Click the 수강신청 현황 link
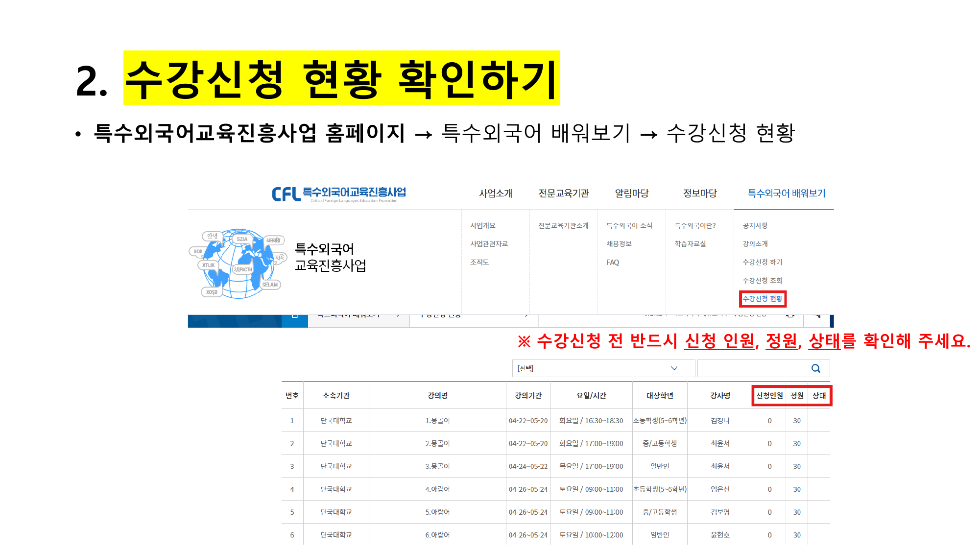Image resolution: width=980 pixels, height=551 pixels. 763,299
